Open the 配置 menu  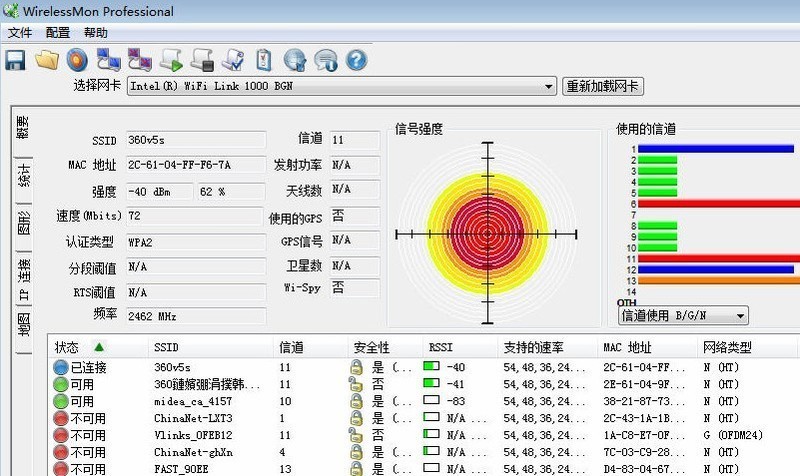[x=58, y=33]
